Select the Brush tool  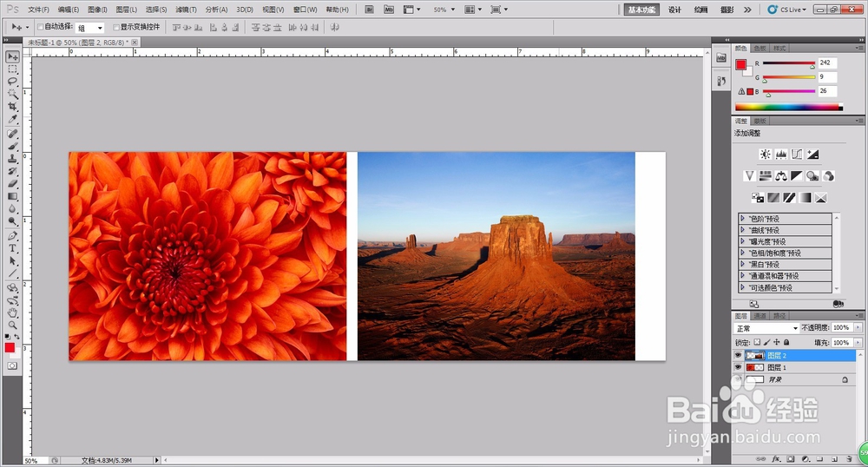coord(12,146)
